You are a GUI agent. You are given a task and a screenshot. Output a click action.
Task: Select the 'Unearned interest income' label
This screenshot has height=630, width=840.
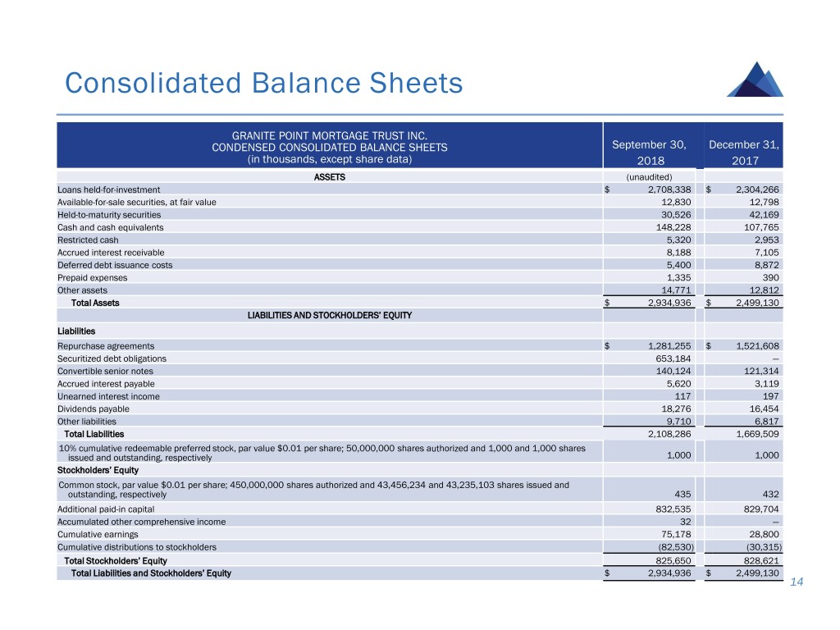[108, 396]
